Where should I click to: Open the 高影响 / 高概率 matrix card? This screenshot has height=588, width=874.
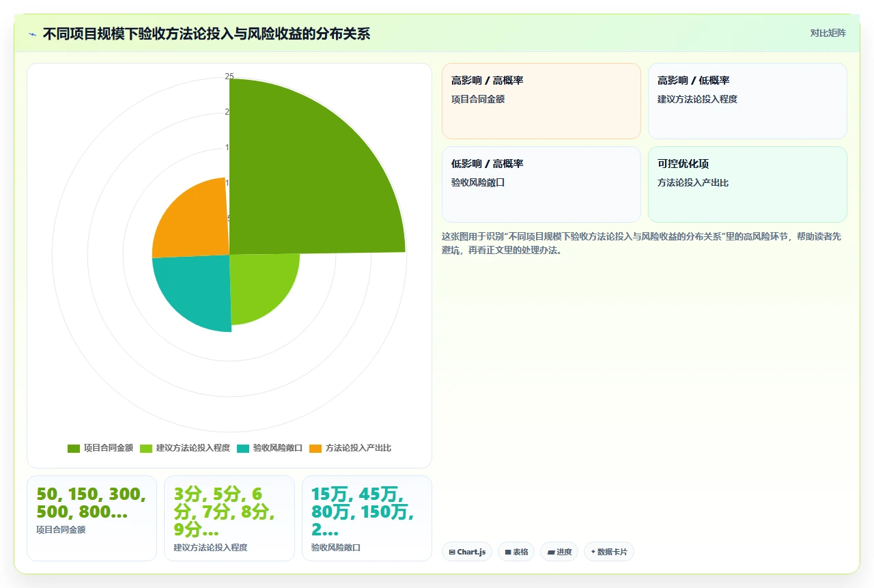[x=541, y=101]
